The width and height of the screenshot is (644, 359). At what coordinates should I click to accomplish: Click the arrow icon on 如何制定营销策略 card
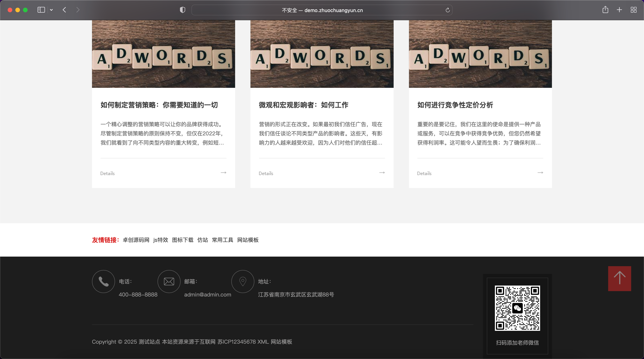223,173
